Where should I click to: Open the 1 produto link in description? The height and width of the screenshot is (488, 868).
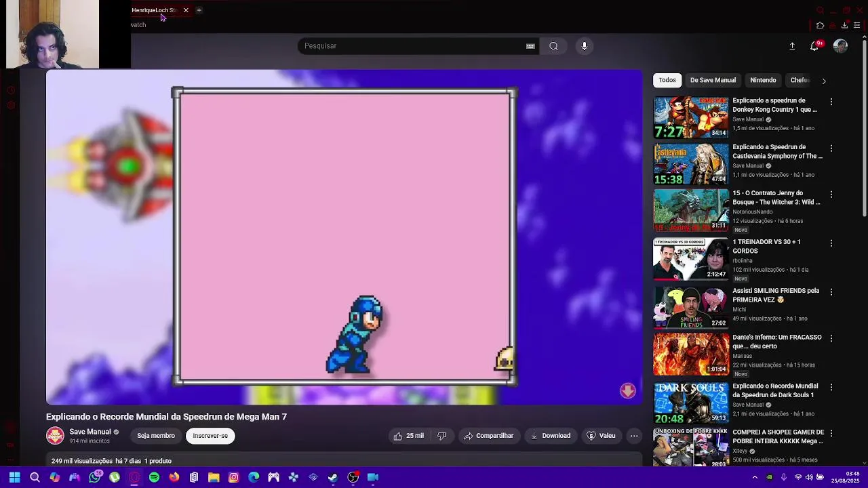click(158, 461)
